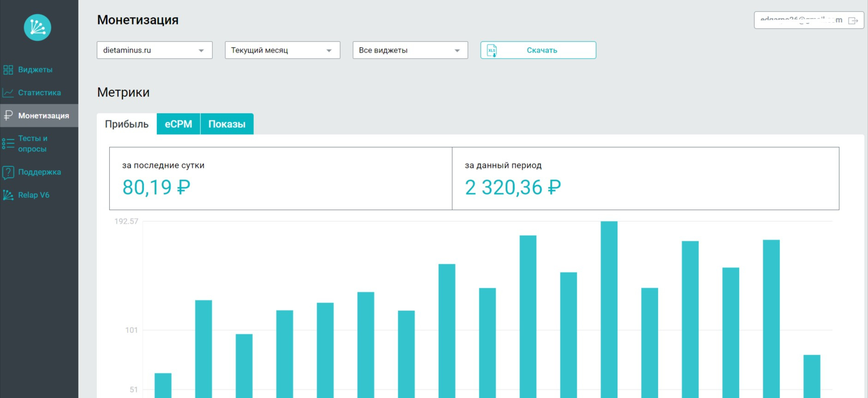The height and width of the screenshot is (398, 868).
Task: Click the Виджеты grid icon
Action: (x=8, y=70)
